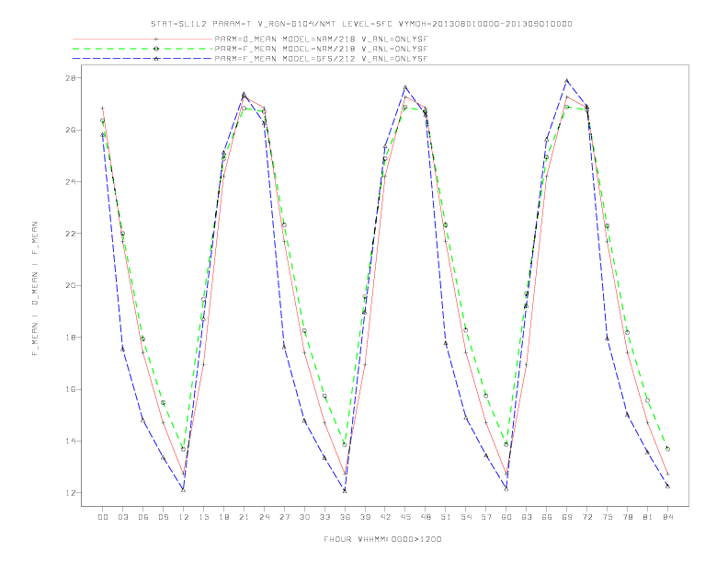Click the x-axis label FHOUR VHHMM:0000>1200
Screen dimensions: 728x563
tap(382, 539)
